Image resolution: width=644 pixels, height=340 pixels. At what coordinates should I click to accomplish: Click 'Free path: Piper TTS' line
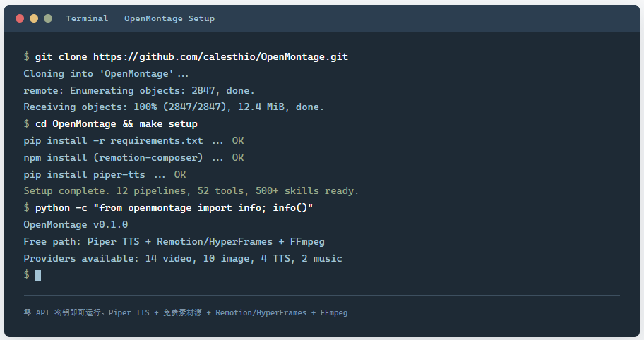(174, 241)
